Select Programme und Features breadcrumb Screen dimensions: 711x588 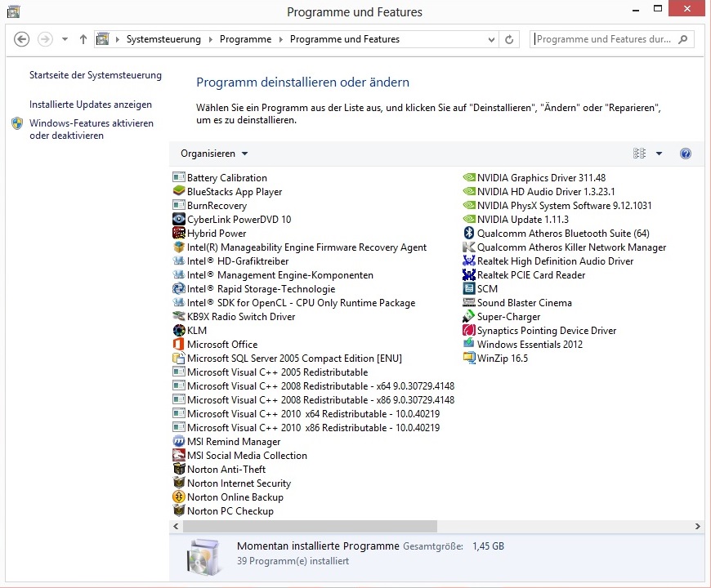(345, 39)
